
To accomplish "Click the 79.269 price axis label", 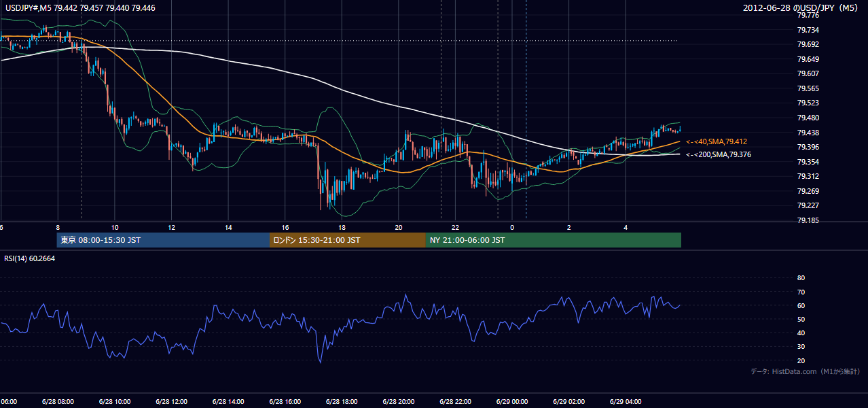I will tap(807, 191).
